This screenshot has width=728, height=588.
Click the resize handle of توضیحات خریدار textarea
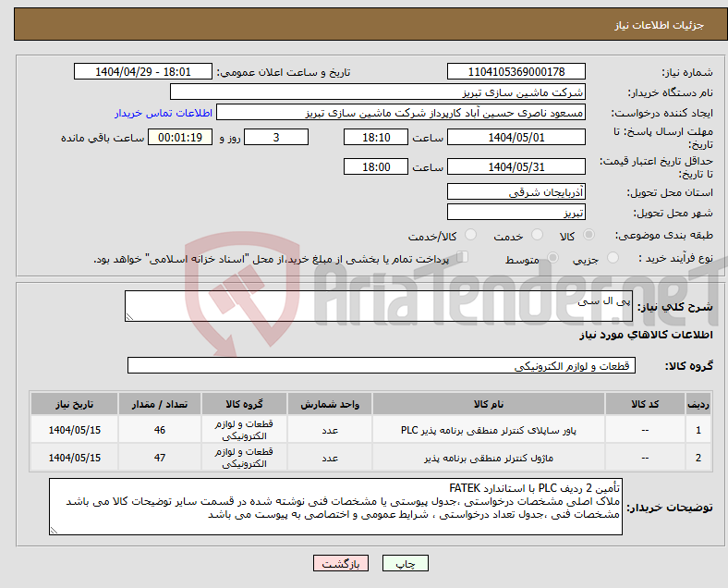pyautogui.click(x=54, y=531)
